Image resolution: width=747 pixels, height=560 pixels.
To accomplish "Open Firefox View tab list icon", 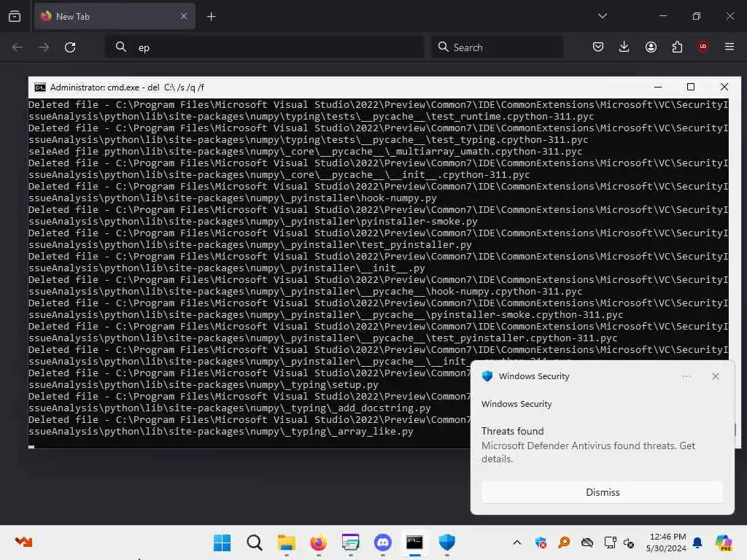I will point(15,17).
